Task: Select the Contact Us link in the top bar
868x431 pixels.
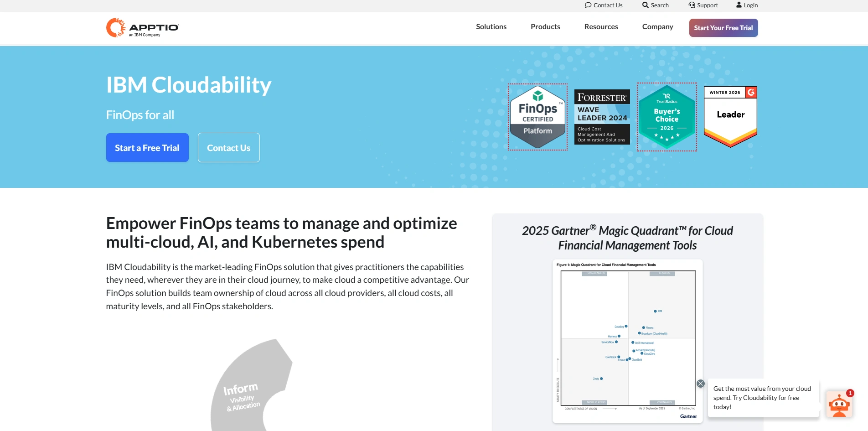Action: point(607,5)
